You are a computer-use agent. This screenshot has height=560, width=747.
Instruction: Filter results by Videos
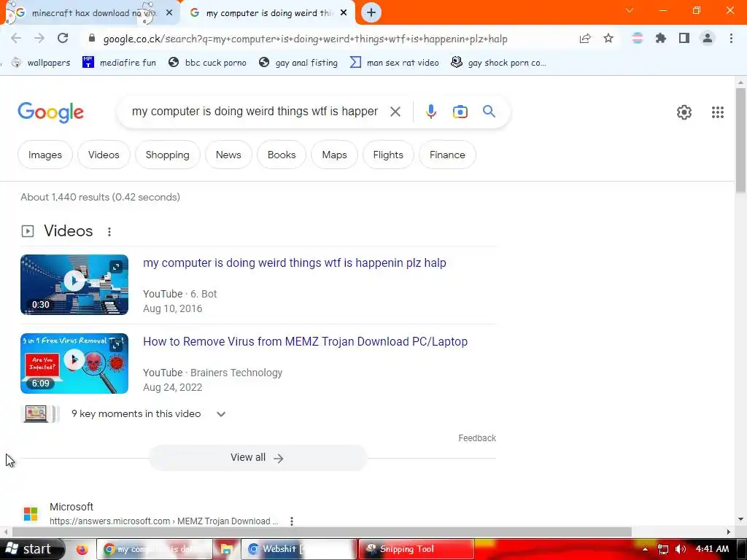[x=104, y=155]
